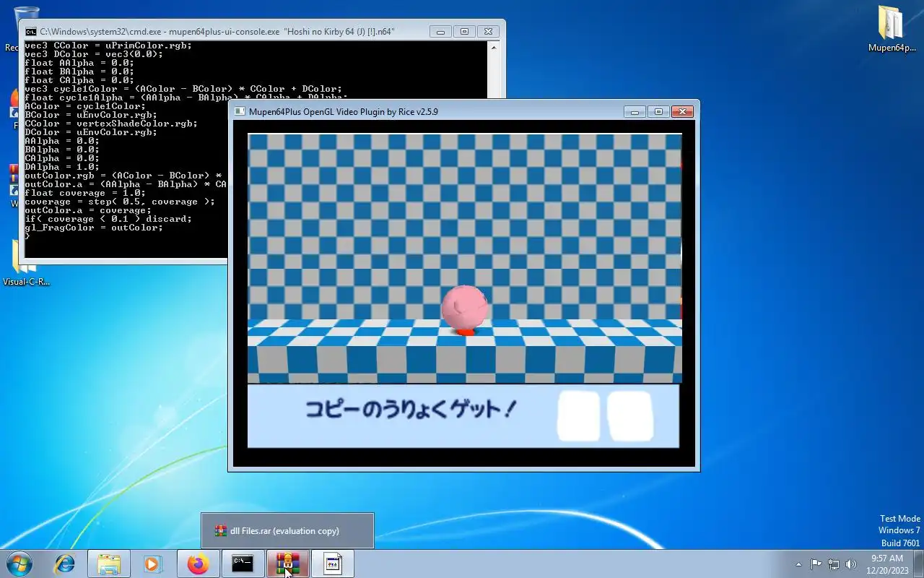Viewport: 924px width, 578px height.
Task: Click the cmd title bar showing Hoshi no Kirby 64
Action: (x=217, y=32)
